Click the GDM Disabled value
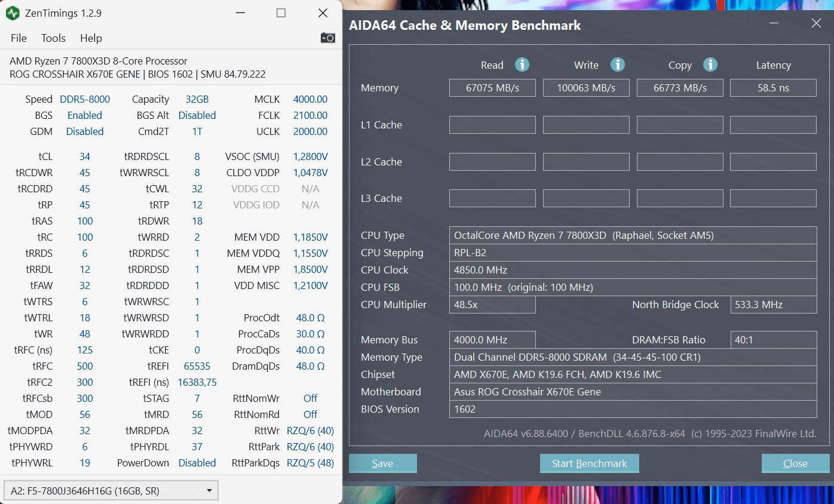This screenshot has width=834, height=504. tap(85, 131)
